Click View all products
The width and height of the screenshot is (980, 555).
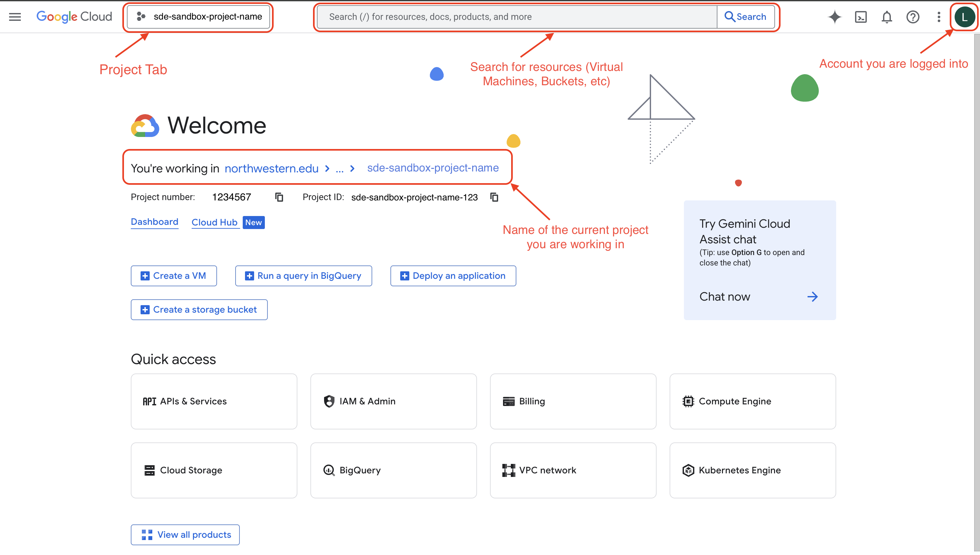[185, 535]
